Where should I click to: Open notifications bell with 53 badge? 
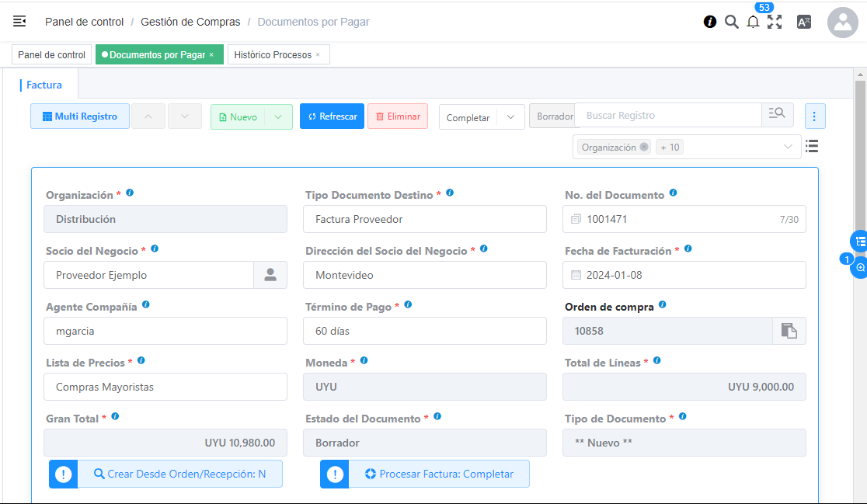[753, 22]
